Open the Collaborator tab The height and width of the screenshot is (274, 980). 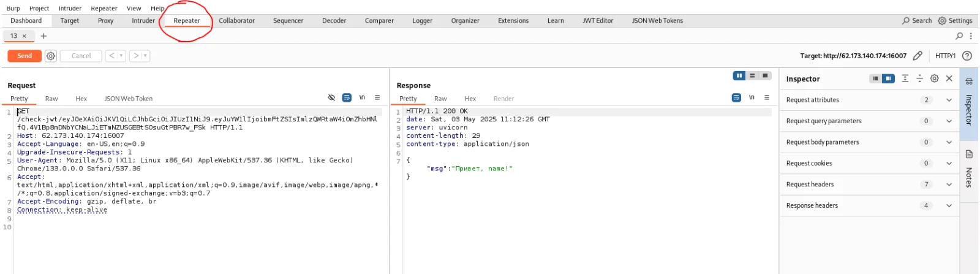[236, 21]
